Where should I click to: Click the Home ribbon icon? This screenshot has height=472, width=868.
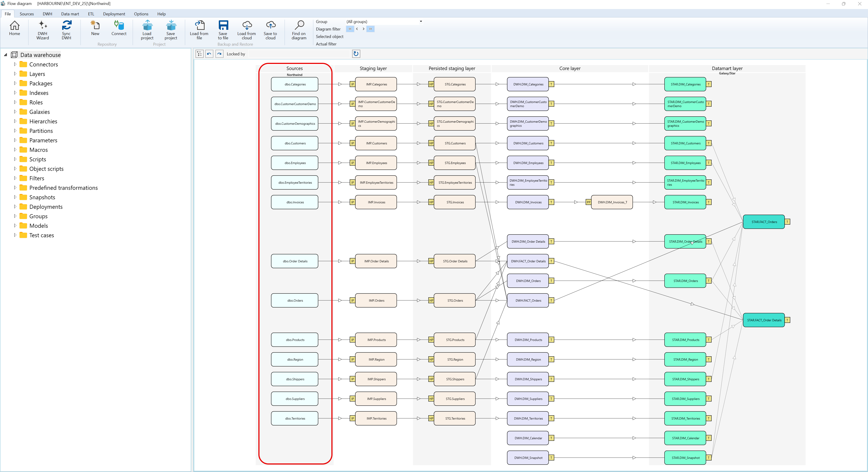click(14, 28)
